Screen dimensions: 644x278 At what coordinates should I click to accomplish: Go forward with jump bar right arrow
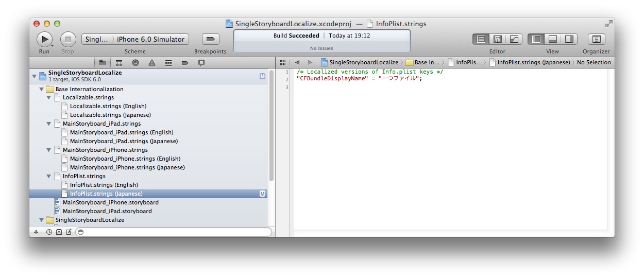pyautogui.click(x=310, y=62)
